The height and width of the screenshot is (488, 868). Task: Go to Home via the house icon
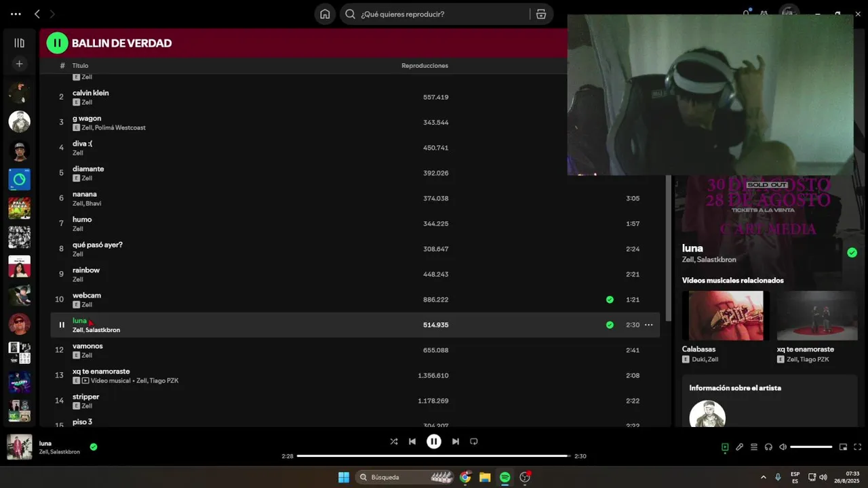tap(325, 14)
